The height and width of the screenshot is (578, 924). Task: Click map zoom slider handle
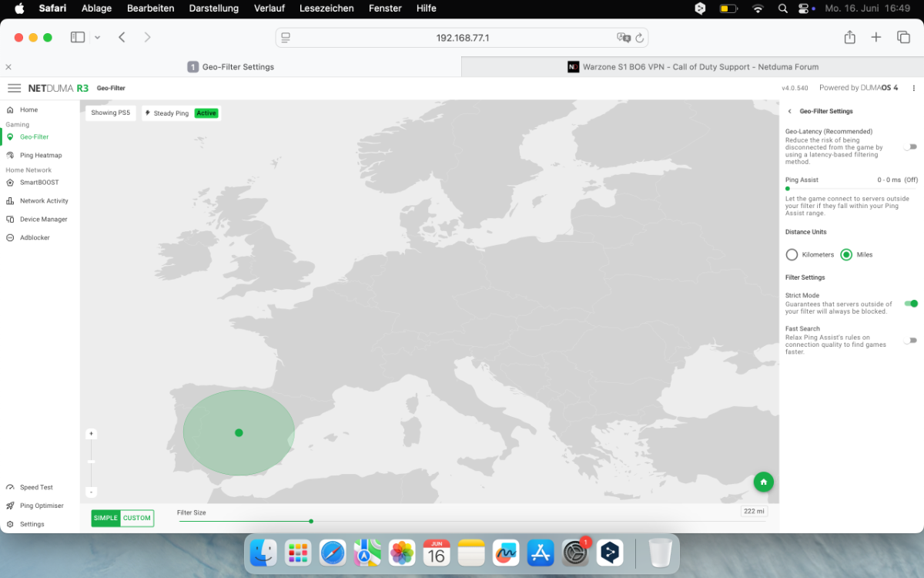(x=92, y=462)
